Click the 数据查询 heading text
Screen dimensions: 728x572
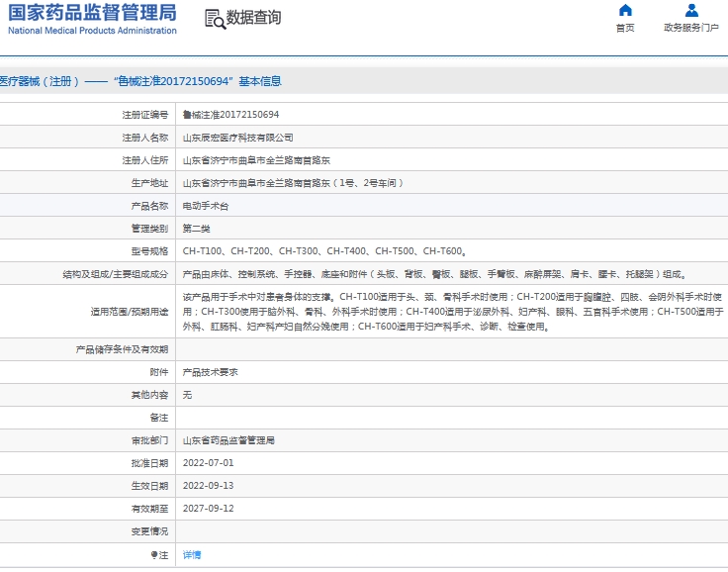coord(253,17)
